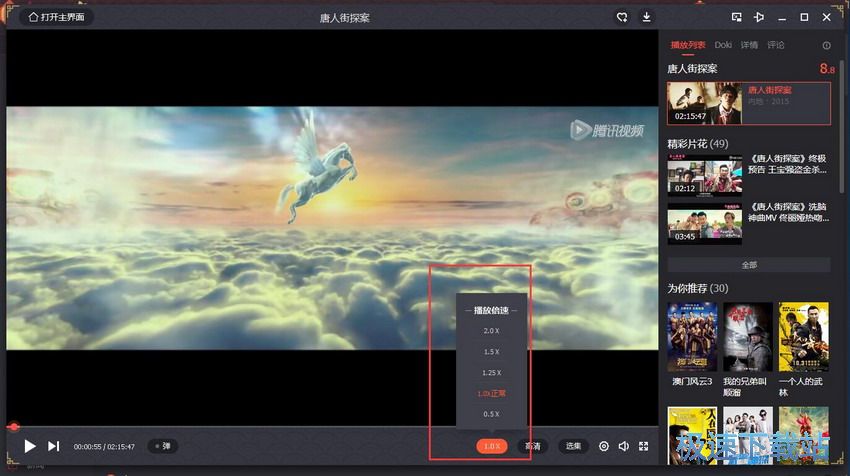Click the 精彩片花 (49) section heading
850x476 pixels.
(697, 144)
